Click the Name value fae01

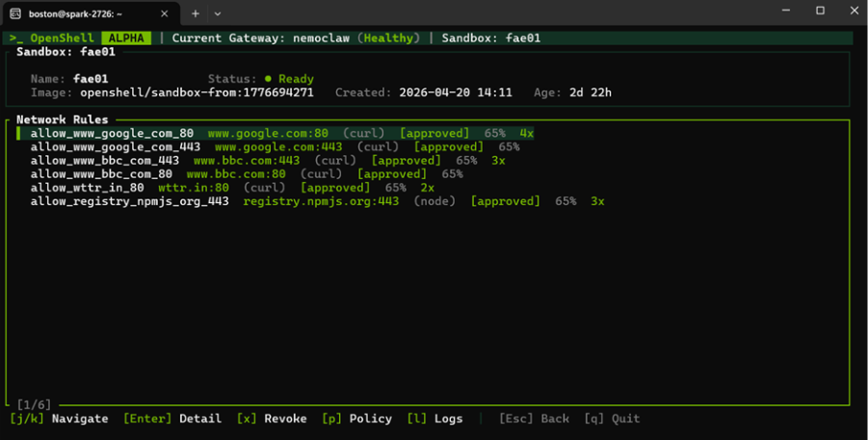coord(91,79)
